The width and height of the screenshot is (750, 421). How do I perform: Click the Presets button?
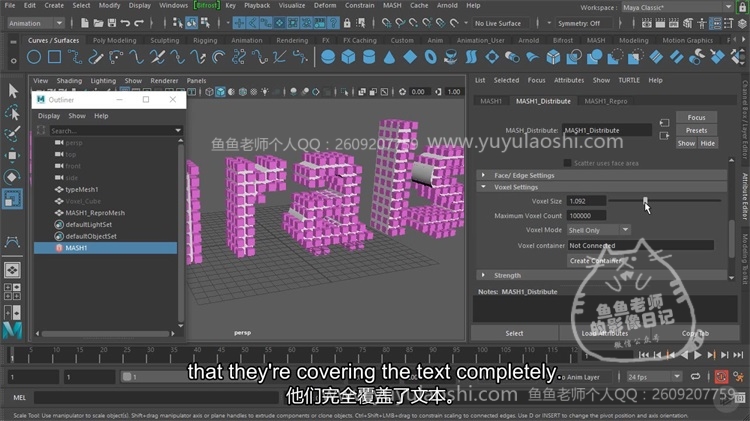tap(696, 130)
